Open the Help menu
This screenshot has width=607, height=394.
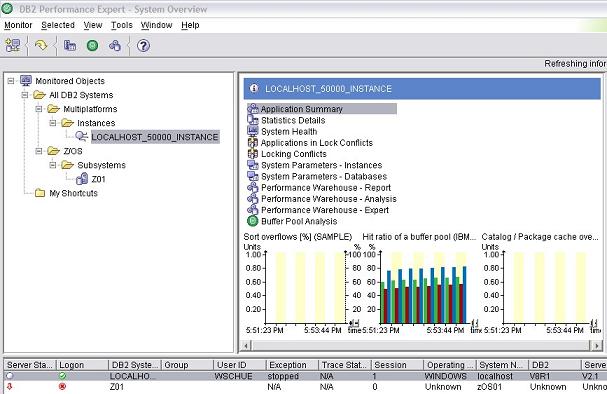(190, 25)
